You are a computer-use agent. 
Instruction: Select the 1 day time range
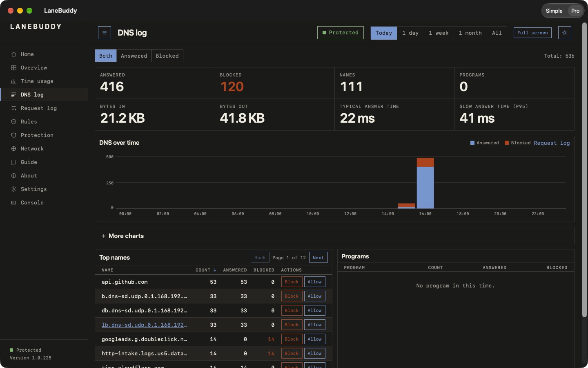pos(410,33)
